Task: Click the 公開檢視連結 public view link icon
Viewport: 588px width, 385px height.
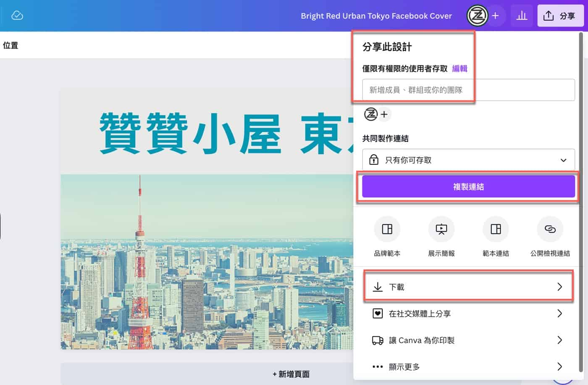Action: [550, 229]
